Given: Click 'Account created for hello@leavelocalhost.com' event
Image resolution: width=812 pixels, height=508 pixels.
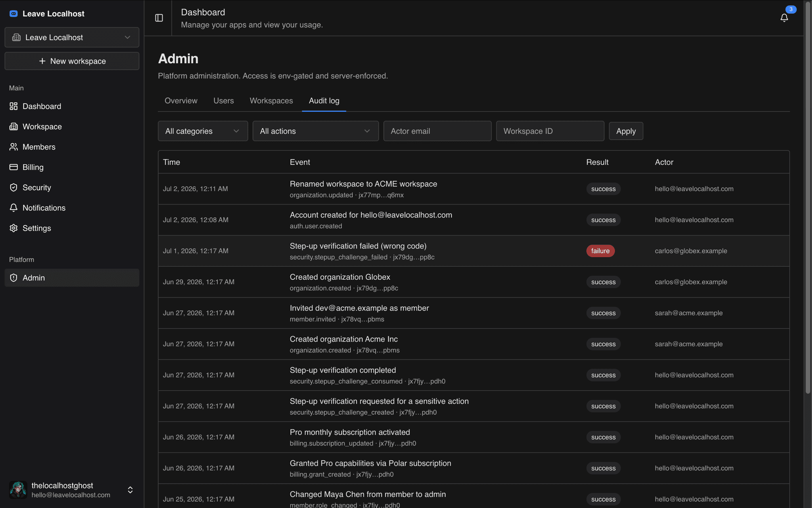Looking at the screenshot, I should (x=371, y=215).
